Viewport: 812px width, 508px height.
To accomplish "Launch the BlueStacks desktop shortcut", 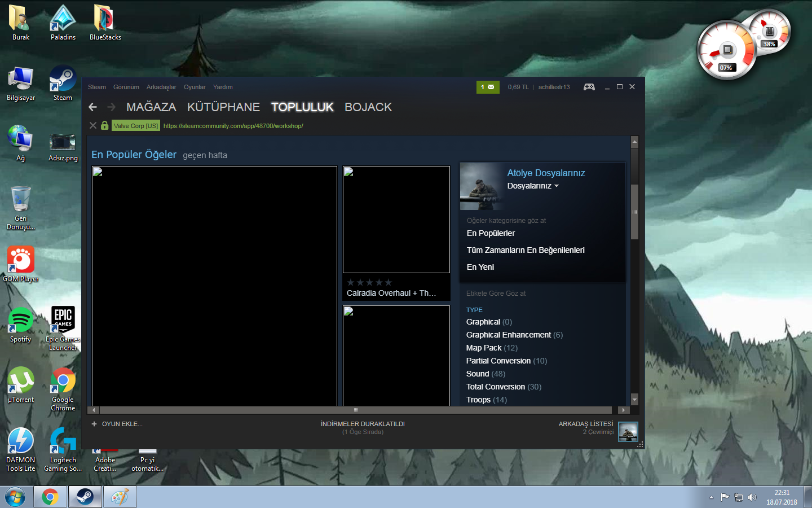I will [105, 23].
